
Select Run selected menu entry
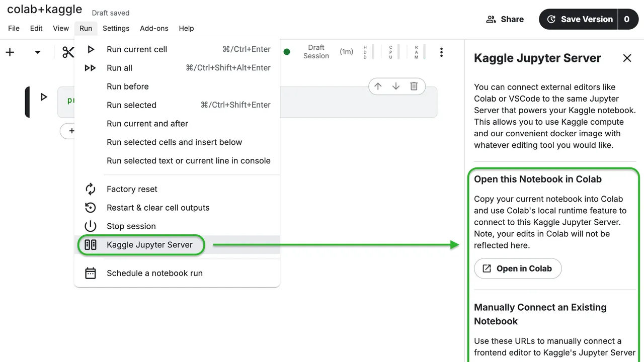coord(177,105)
